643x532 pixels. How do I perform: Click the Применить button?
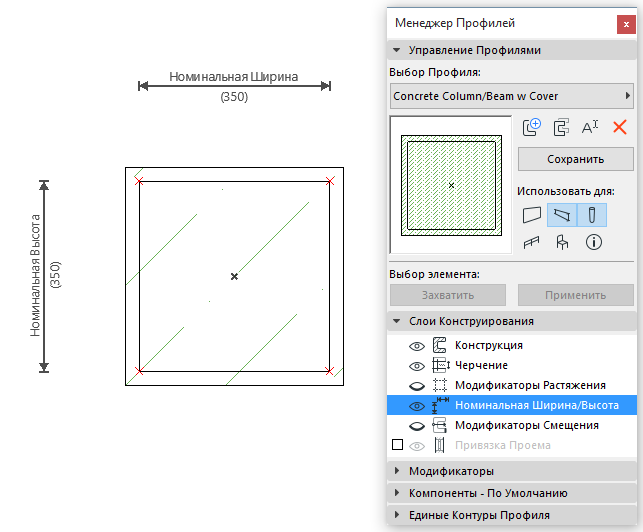point(576,295)
